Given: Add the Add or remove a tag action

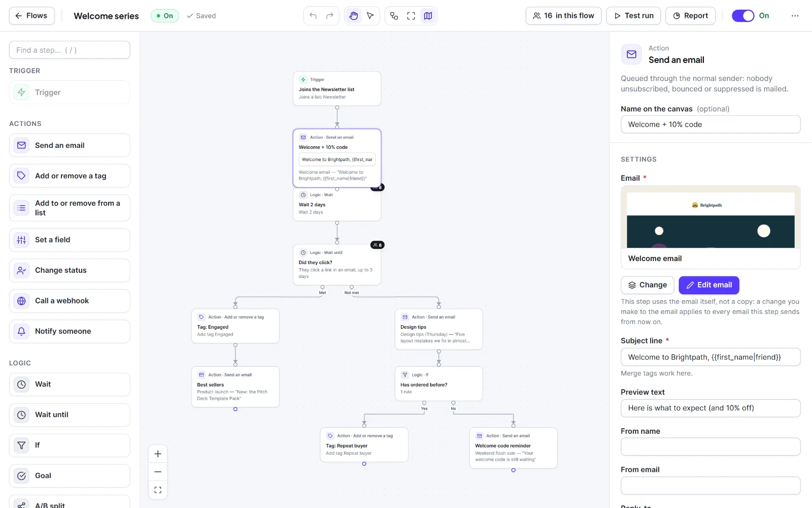Looking at the screenshot, I should (x=70, y=176).
